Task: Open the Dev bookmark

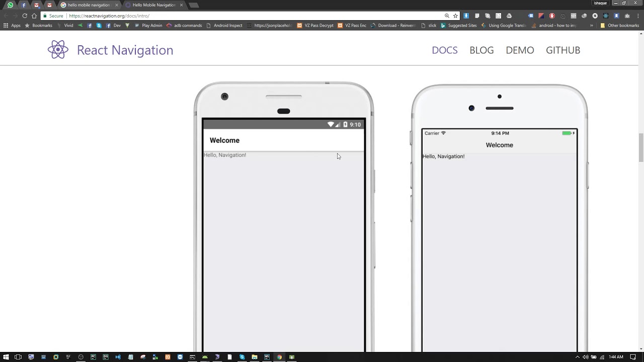Action: point(114,25)
